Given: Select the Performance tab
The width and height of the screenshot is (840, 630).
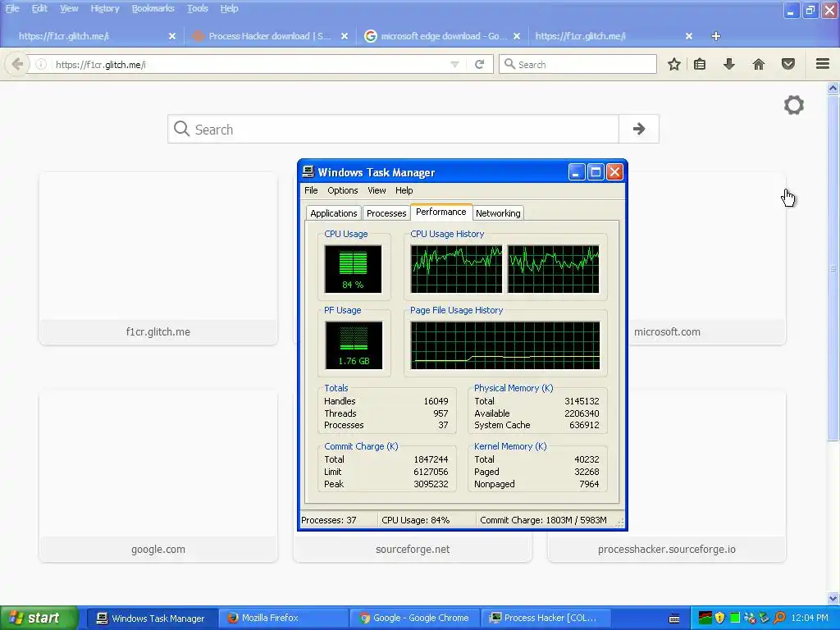Looking at the screenshot, I should (441, 212).
